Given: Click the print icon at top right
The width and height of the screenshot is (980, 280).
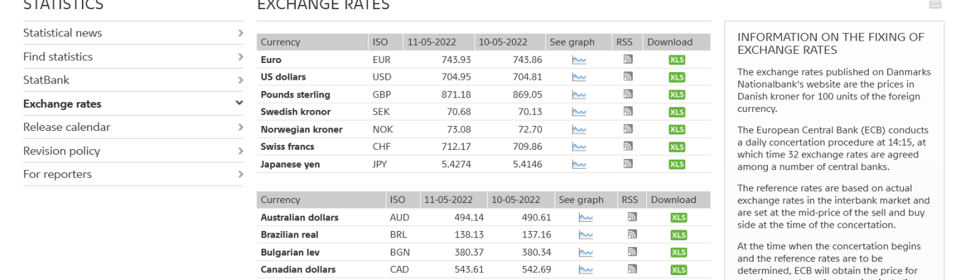Looking at the screenshot, I should coord(934,4).
